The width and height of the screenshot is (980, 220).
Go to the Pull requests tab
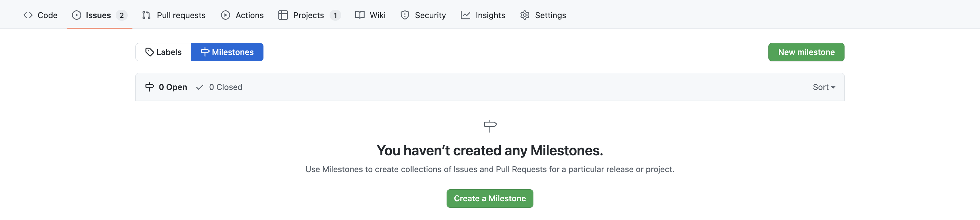tap(181, 15)
